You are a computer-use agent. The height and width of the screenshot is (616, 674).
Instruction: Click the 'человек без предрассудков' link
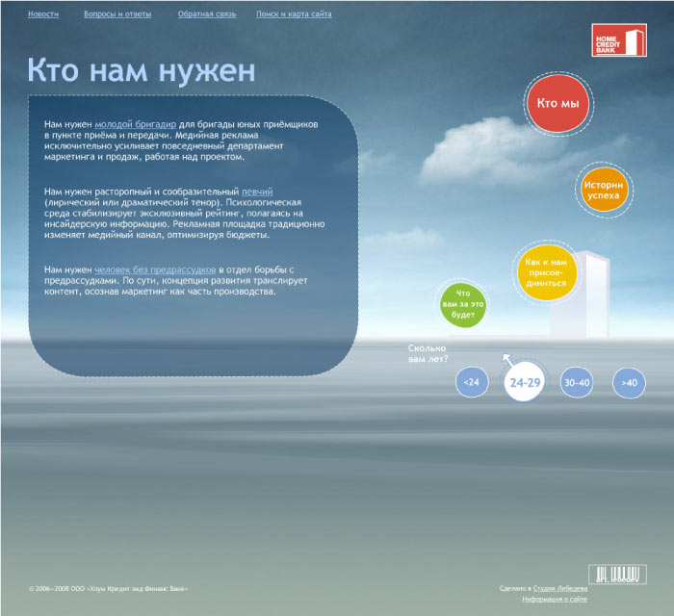tap(155, 271)
